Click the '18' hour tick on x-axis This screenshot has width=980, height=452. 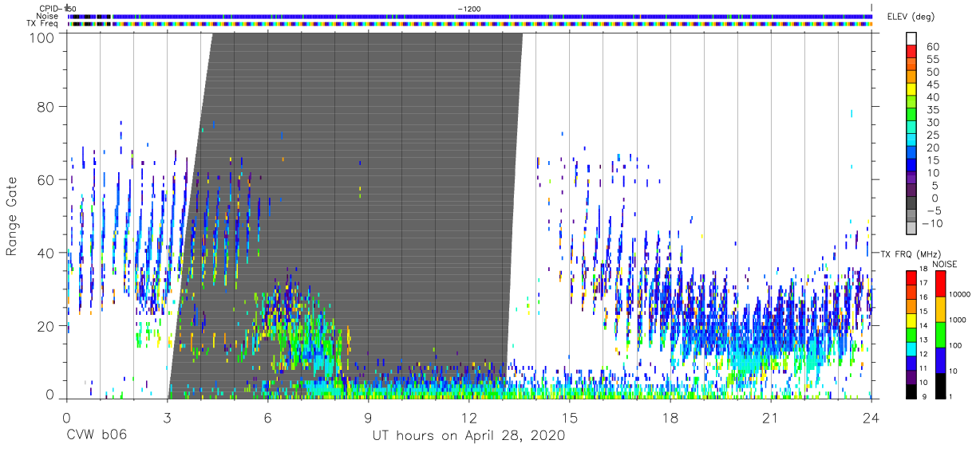pos(670,417)
